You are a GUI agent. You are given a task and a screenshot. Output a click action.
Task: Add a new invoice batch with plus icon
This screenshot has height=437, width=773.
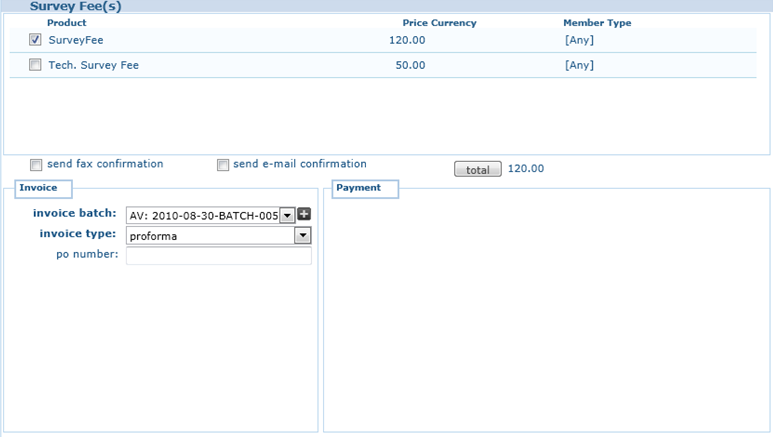pos(304,214)
